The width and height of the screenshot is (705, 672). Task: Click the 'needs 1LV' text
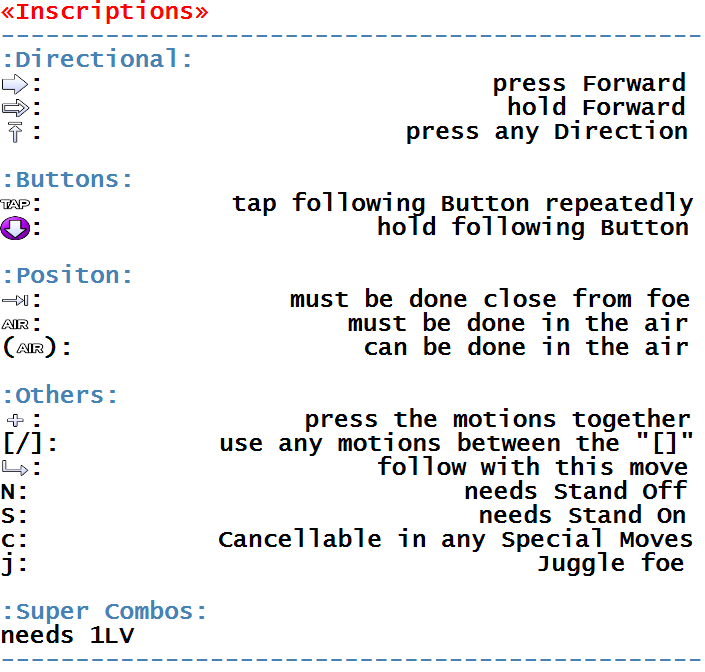point(67,636)
